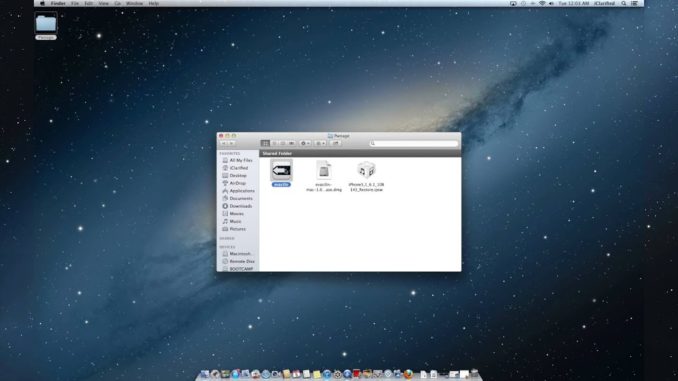
Task: Click the Wi-Fi status icon in the menu bar
Action: pyautogui.click(x=542, y=3)
